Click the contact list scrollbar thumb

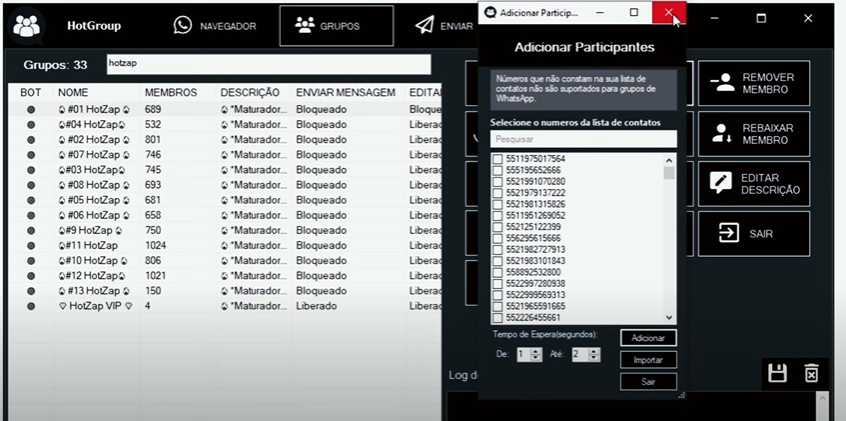tap(669, 173)
